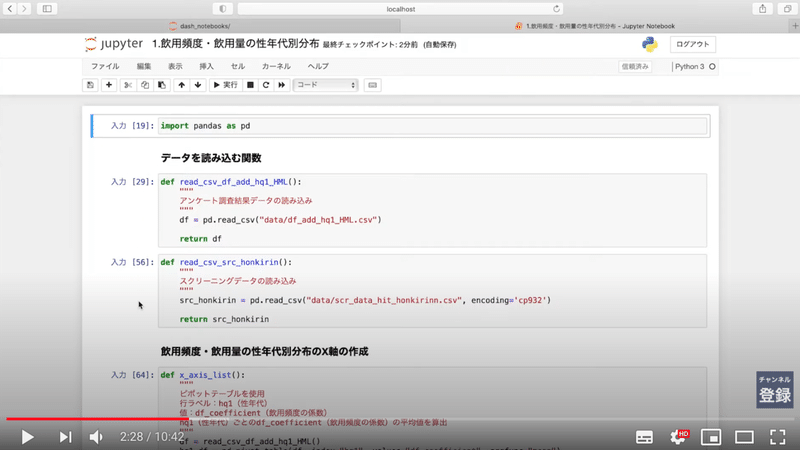Open the Safari share menu
The image size is (800, 450).
point(762,9)
